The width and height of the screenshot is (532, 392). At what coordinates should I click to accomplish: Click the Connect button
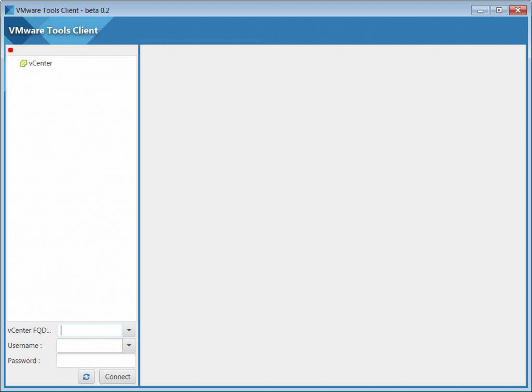click(117, 377)
